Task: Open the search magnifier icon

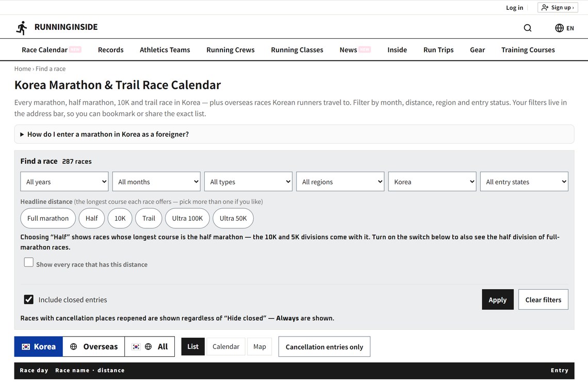Action: point(528,28)
